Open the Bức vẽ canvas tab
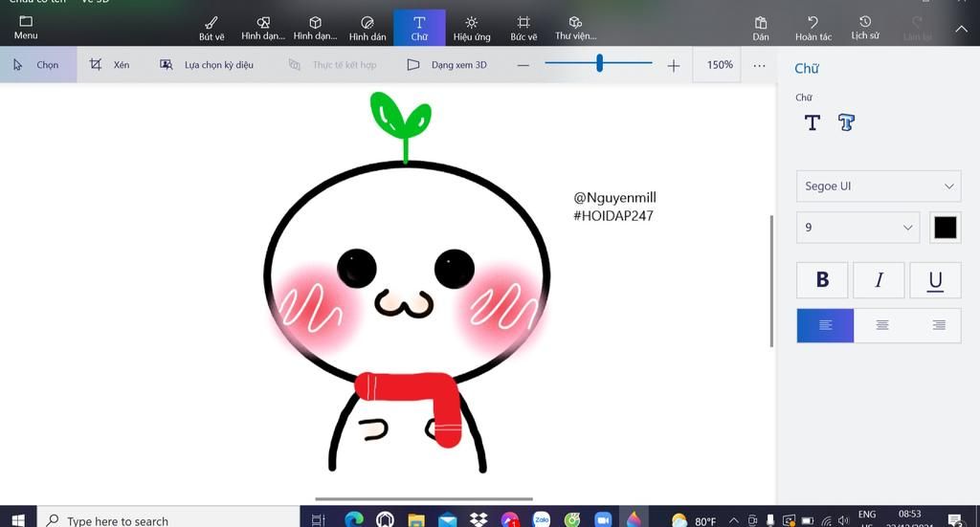 pyautogui.click(x=523, y=28)
